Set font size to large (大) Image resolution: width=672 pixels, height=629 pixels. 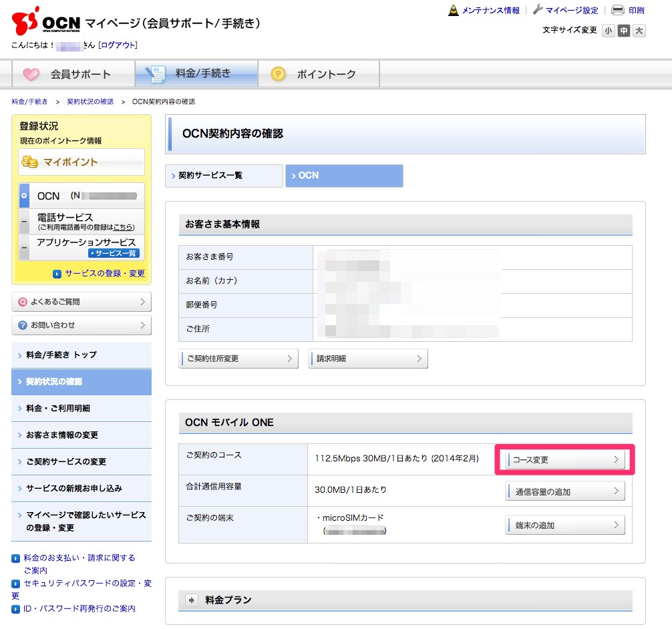(x=639, y=31)
